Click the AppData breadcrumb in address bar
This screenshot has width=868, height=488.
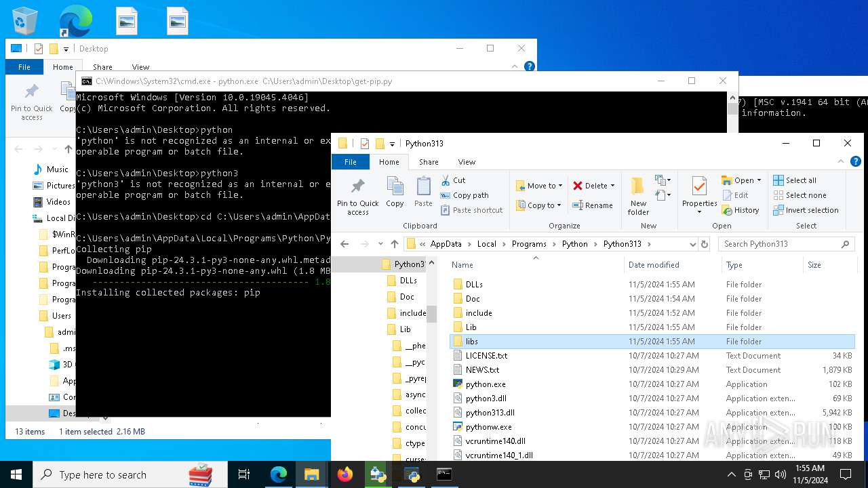coord(446,244)
